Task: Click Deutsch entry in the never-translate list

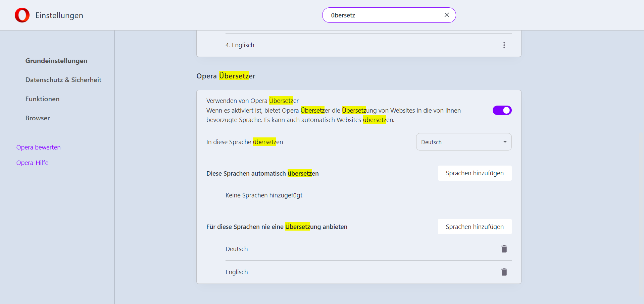Action: tap(237, 249)
